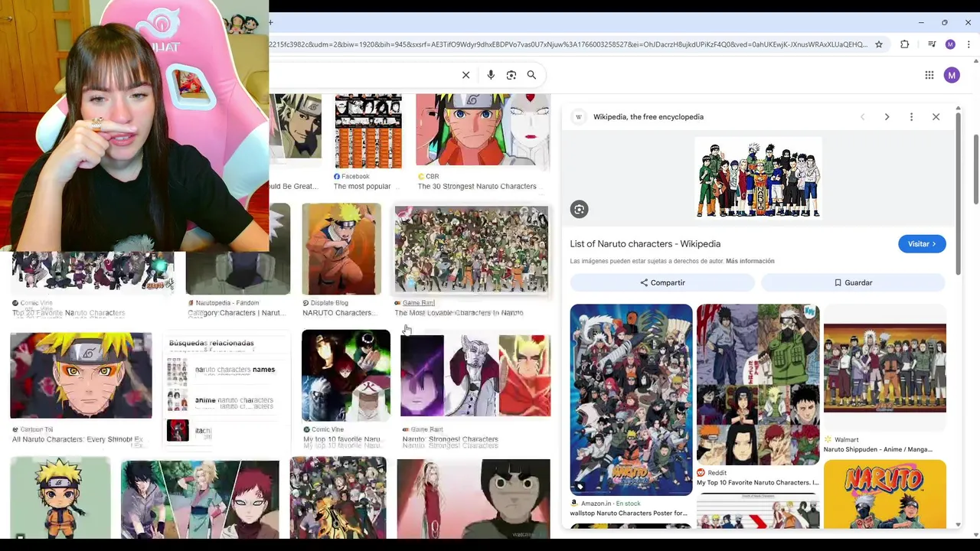This screenshot has height=551, width=980.
Task: Open Amazon.in Naruto poster thumbnail
Action: click(x=631, y=399)
